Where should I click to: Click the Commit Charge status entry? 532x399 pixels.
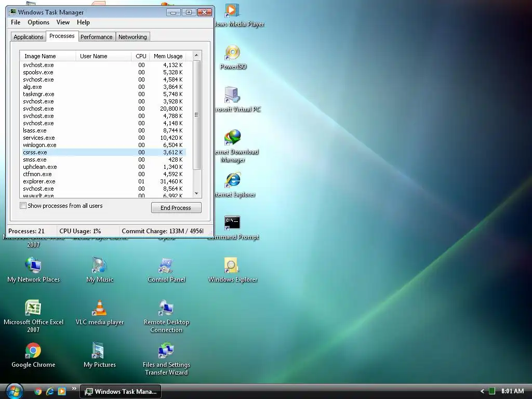(x=163, y=231)
